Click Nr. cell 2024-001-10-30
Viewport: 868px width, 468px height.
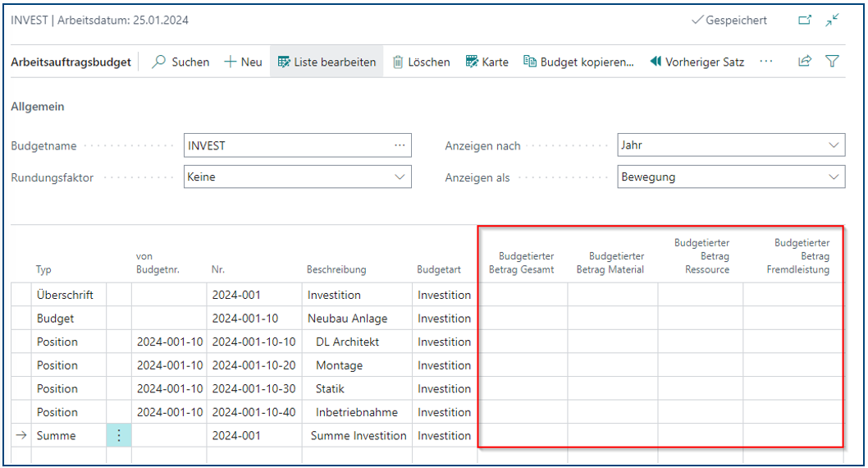(254, 389)
